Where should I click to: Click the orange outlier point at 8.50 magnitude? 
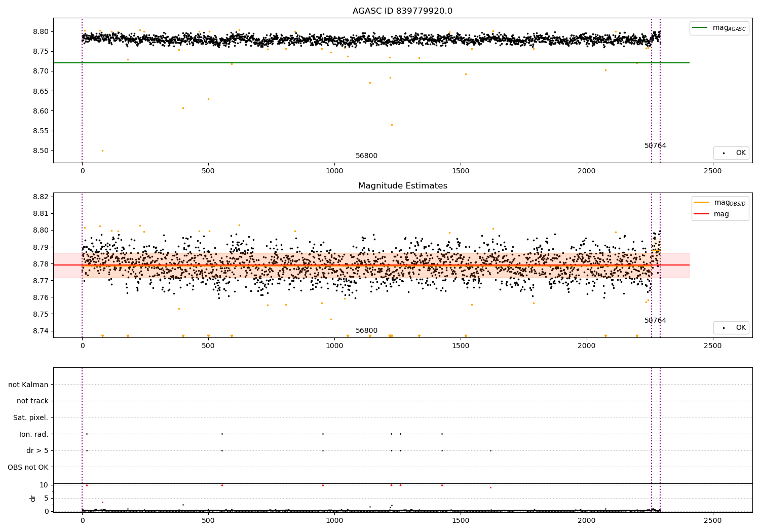click(102, 150)
